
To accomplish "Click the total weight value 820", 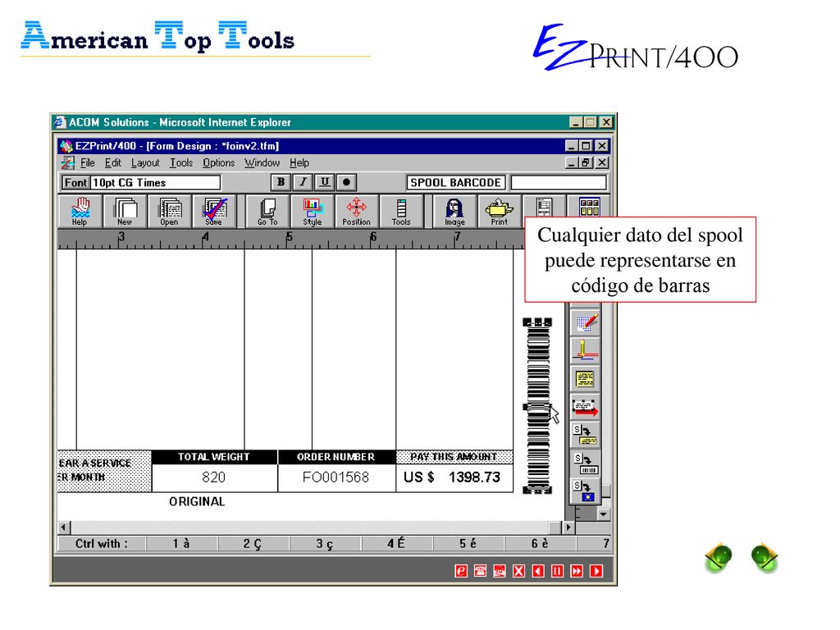I will pyautogui.click(x=214, y=477).
